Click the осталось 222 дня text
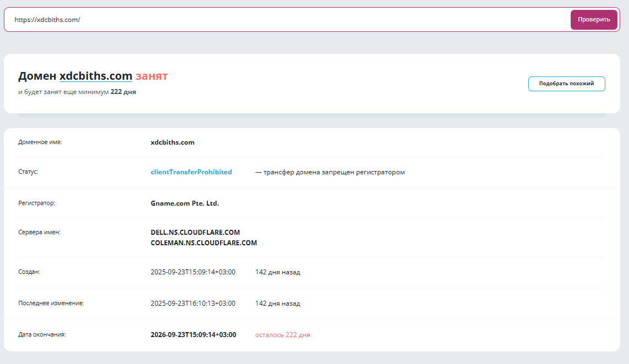The image size is (629, 364). click(x=282, y=334)
